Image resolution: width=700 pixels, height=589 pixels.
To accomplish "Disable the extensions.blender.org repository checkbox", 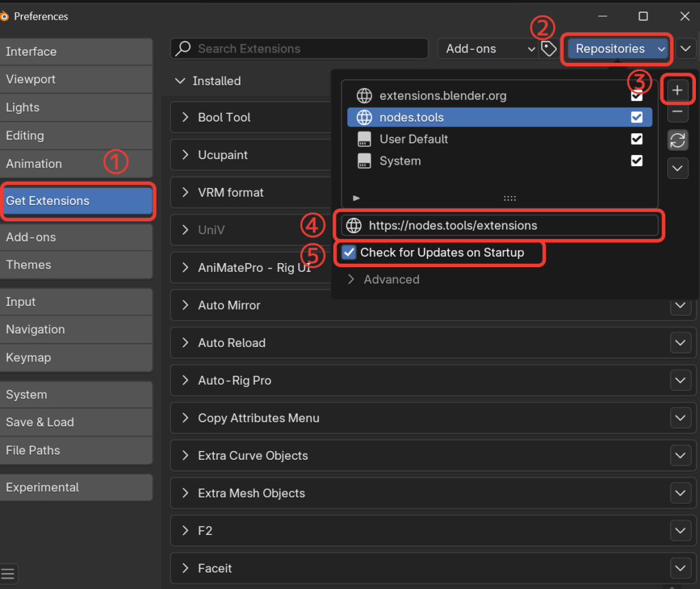I will 636,96.
